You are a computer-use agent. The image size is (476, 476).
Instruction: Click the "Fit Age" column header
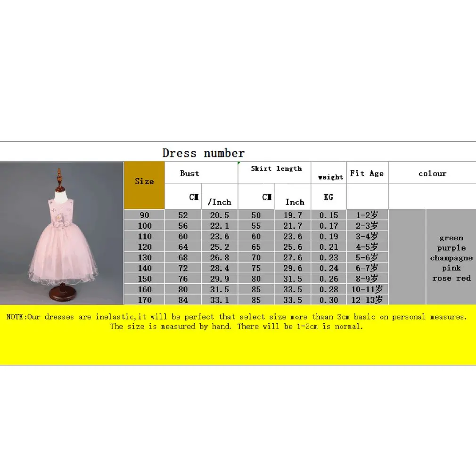point(367,173)
